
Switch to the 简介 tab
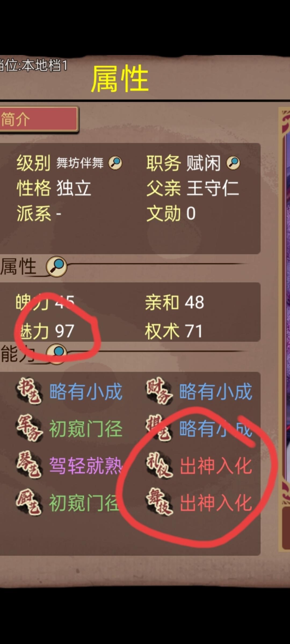click(x=39, y=119)
